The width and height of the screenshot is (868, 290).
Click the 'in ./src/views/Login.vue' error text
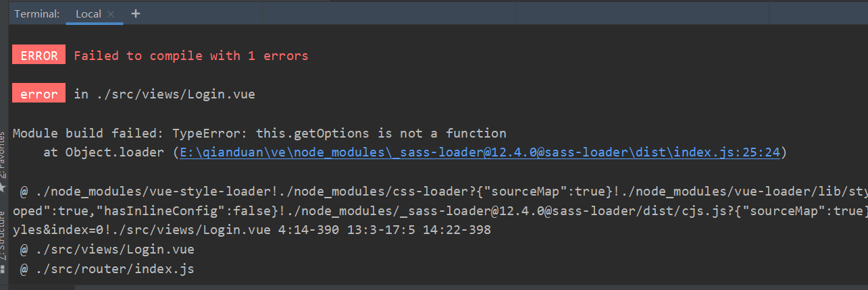pyautogui.click(x=164, y=94)
